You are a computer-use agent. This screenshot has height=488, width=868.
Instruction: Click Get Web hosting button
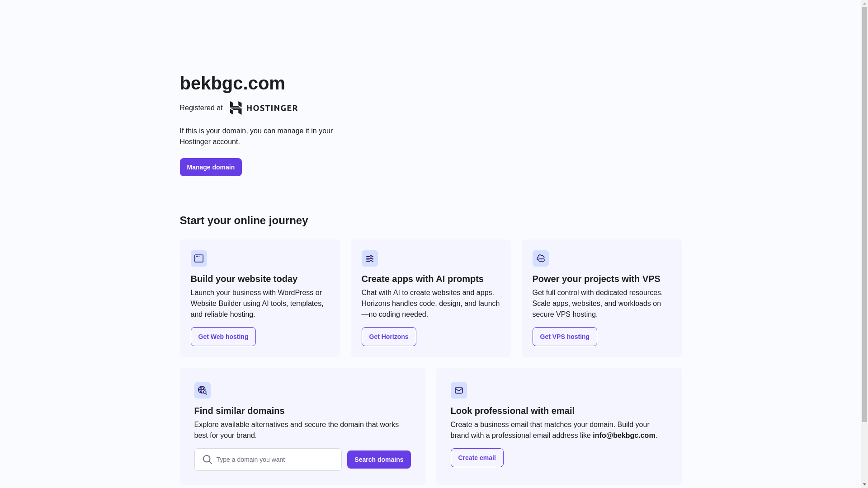click(x=223, y=337)
